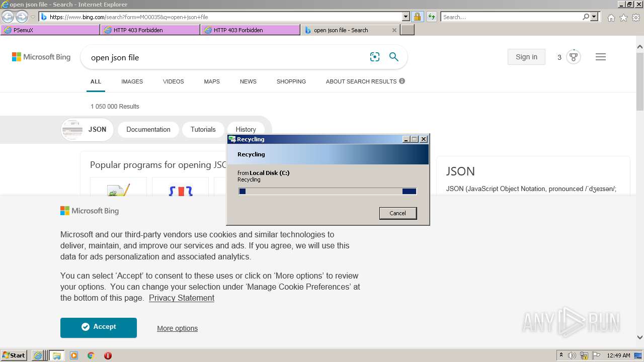
Task: Show hidden system tray icons
Action: (x=561, y=355)
